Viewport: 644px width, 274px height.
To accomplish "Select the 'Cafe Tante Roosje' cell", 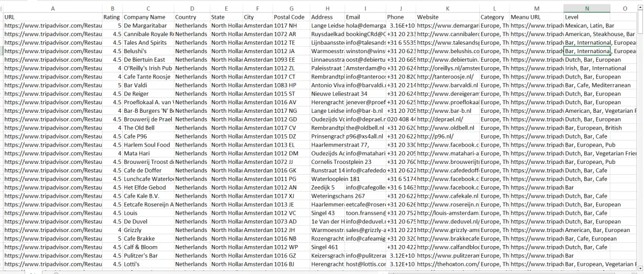I will tap(148, 77).
